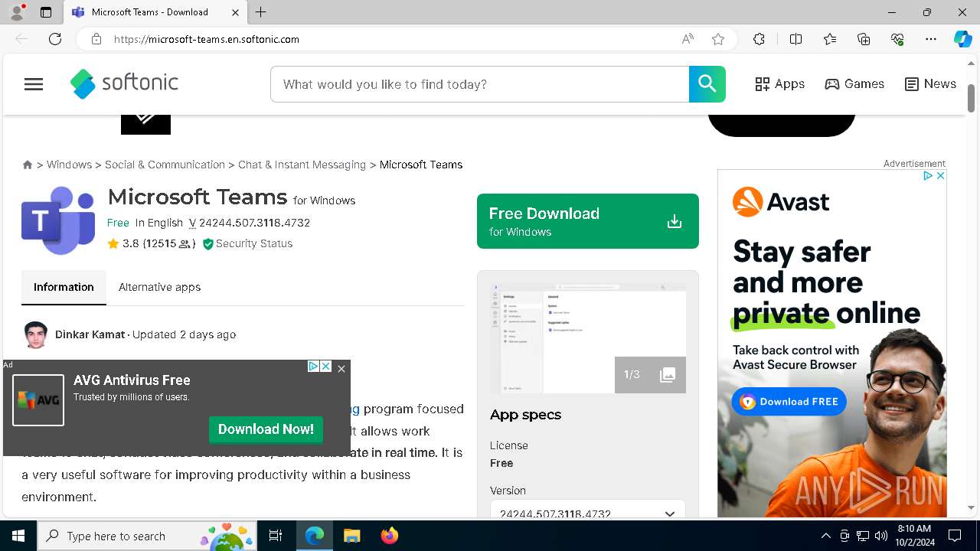
Task: Click the AVG ad choices icon
Action: [x=313, y=367]
